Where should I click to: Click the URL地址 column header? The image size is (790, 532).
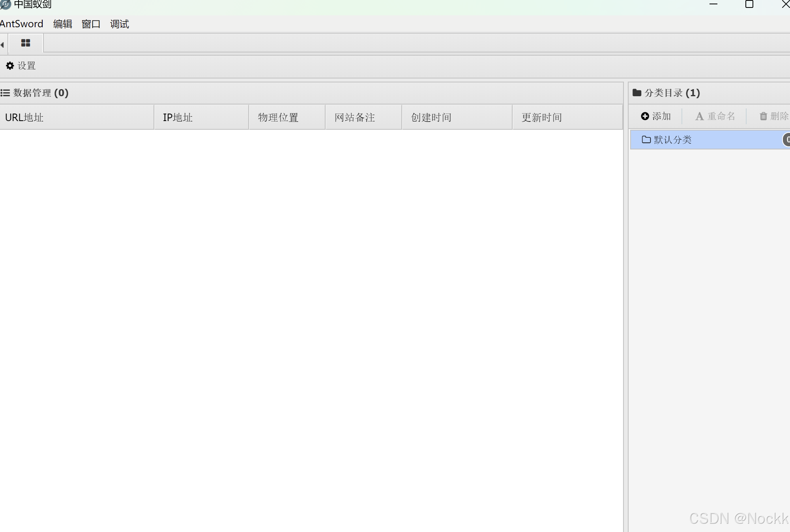pos(24,118)
